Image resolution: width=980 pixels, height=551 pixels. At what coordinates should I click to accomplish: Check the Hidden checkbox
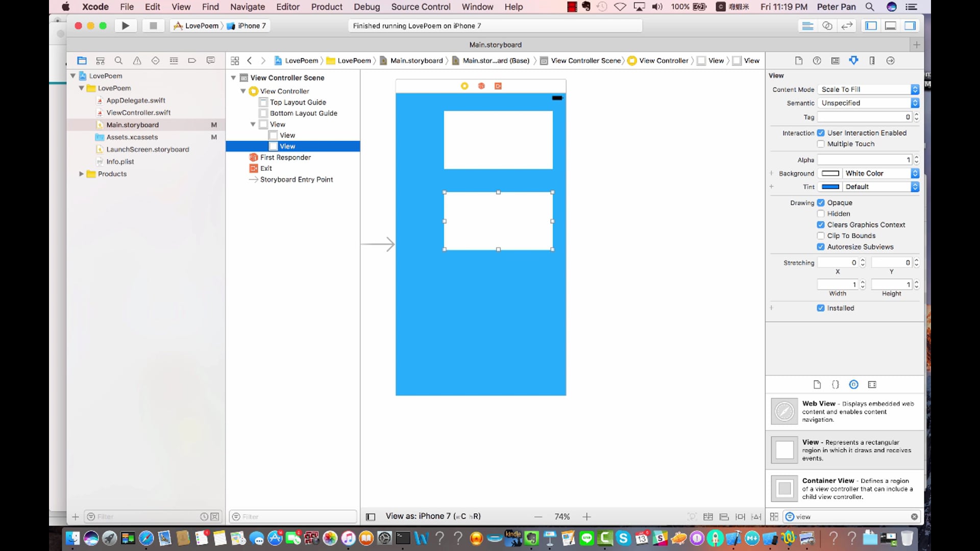[821, 214]
